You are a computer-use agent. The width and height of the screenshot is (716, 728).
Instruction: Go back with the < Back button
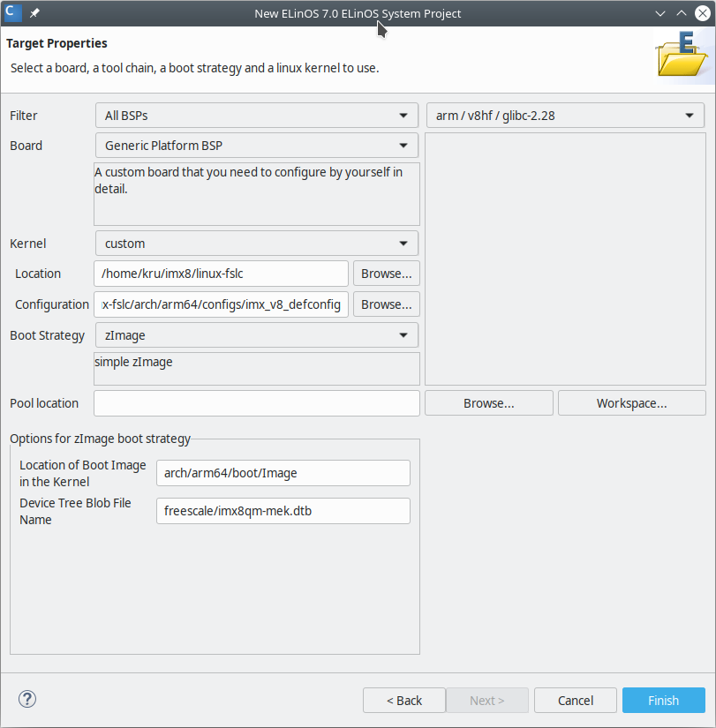403,701
